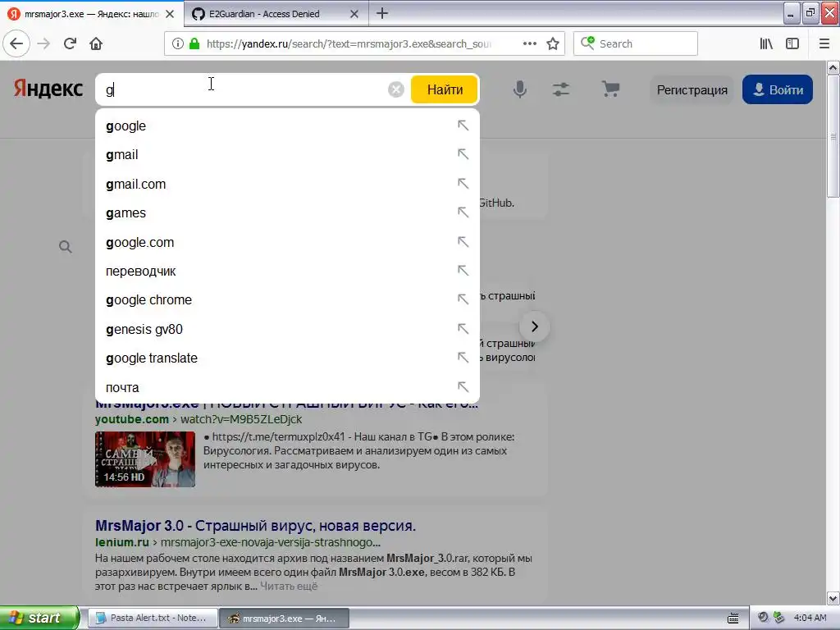Open the Windows start menu

tap(39, 618)
